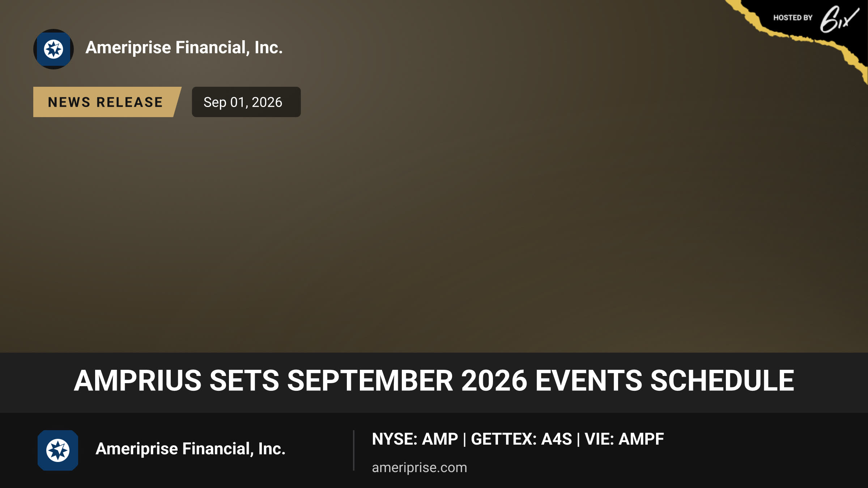Open the ameriprise.com website link
The image size is (868, 488).
420,467
